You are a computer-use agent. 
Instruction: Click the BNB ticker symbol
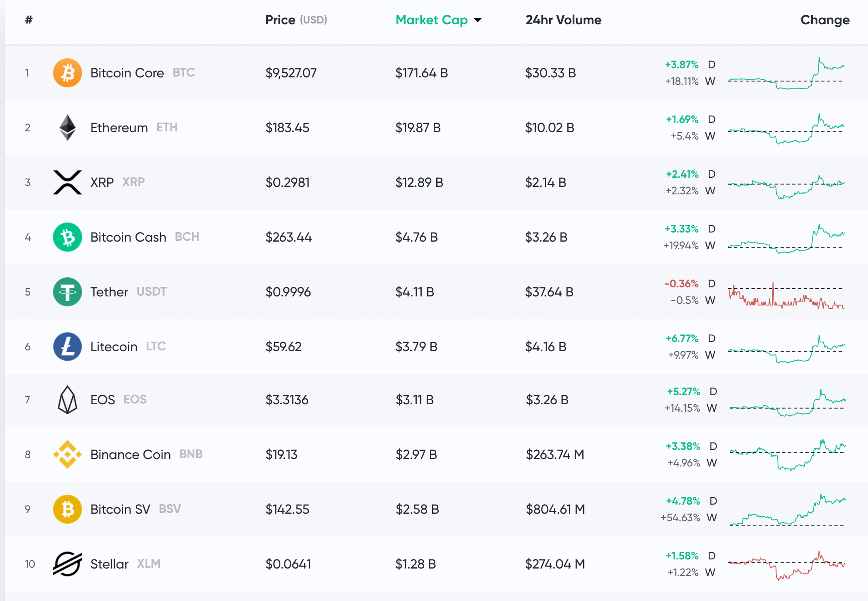point(191,454)
